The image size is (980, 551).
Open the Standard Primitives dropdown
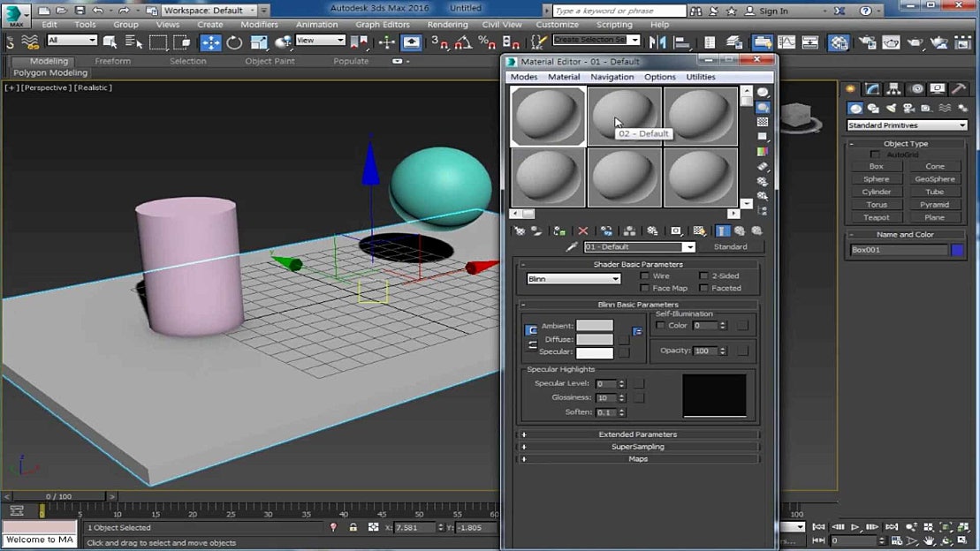pos(906,125)
